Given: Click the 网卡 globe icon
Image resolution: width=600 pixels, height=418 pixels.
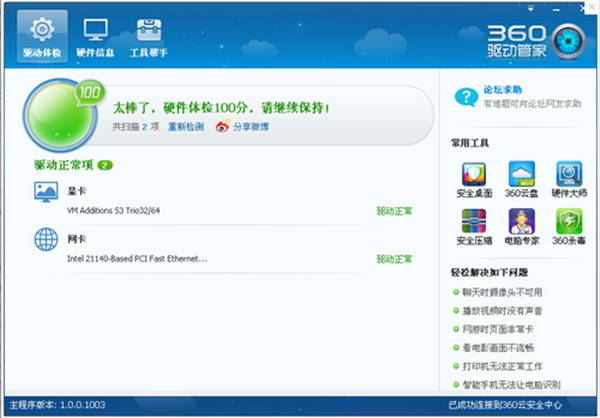Looking at the screenshot, I should (46, 240).
